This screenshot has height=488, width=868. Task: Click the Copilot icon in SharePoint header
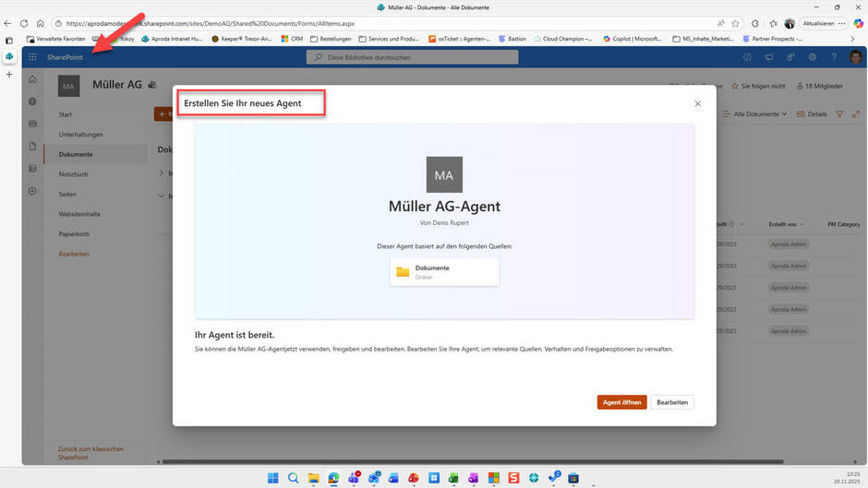[x=747, y=57]
